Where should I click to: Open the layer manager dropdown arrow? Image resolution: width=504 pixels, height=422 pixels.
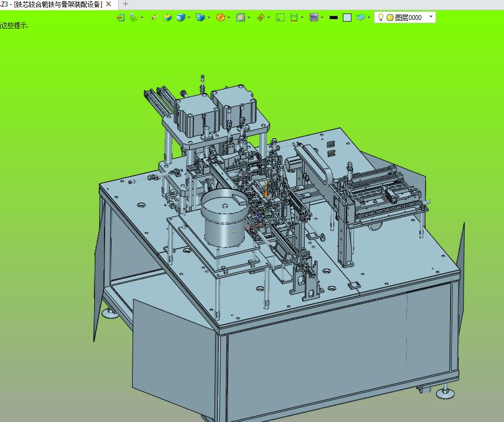[369, 18]
